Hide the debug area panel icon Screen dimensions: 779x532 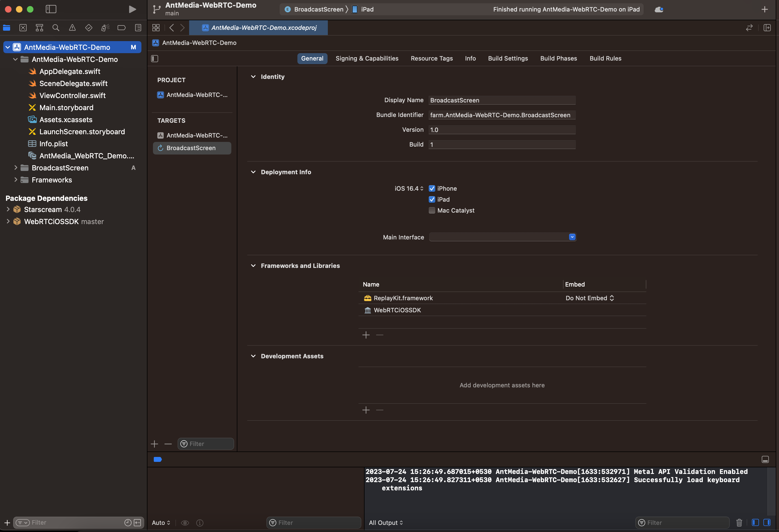tap(765, 459)
